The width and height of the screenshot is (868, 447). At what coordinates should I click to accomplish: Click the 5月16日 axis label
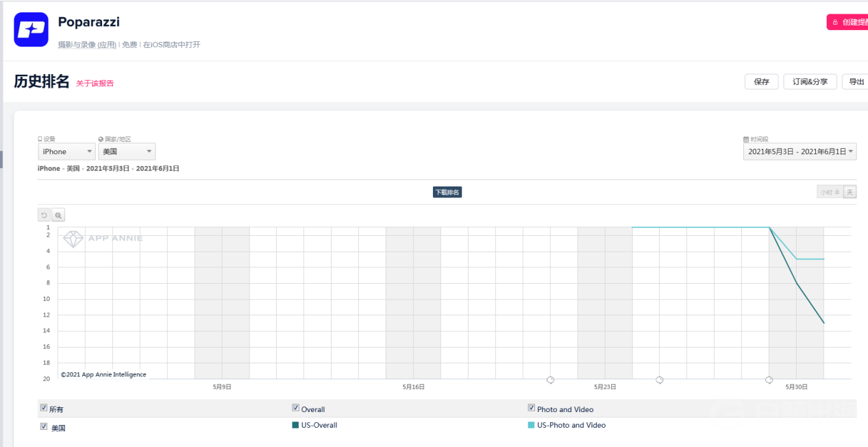coord(414,387)
